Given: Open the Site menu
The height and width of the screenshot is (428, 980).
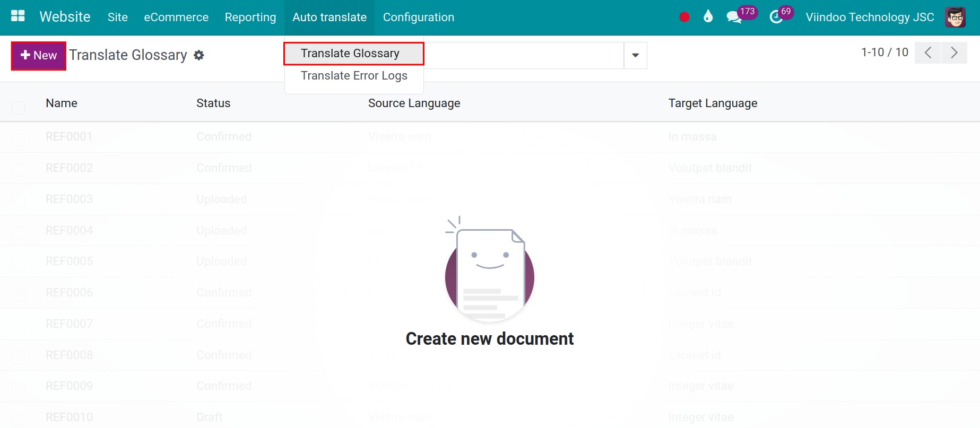Looking at the screenshot, I should (117, 17).
